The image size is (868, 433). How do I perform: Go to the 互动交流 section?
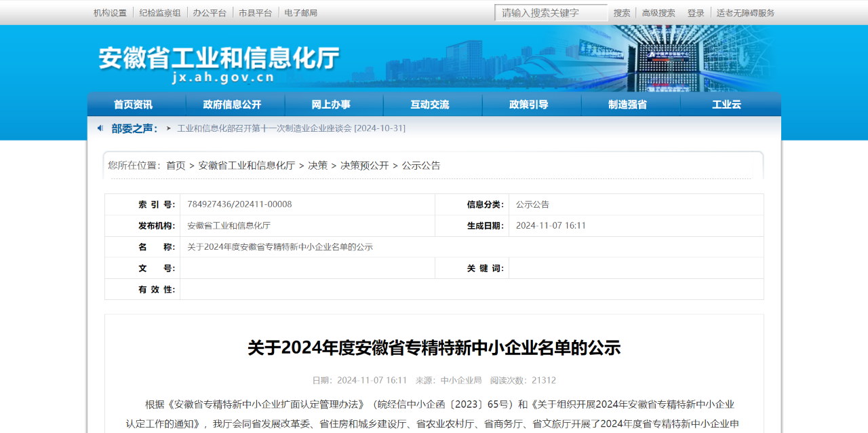[429, 105]
